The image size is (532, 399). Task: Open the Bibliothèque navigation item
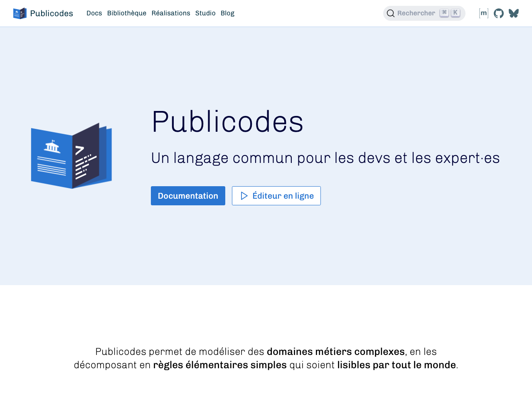127,12
